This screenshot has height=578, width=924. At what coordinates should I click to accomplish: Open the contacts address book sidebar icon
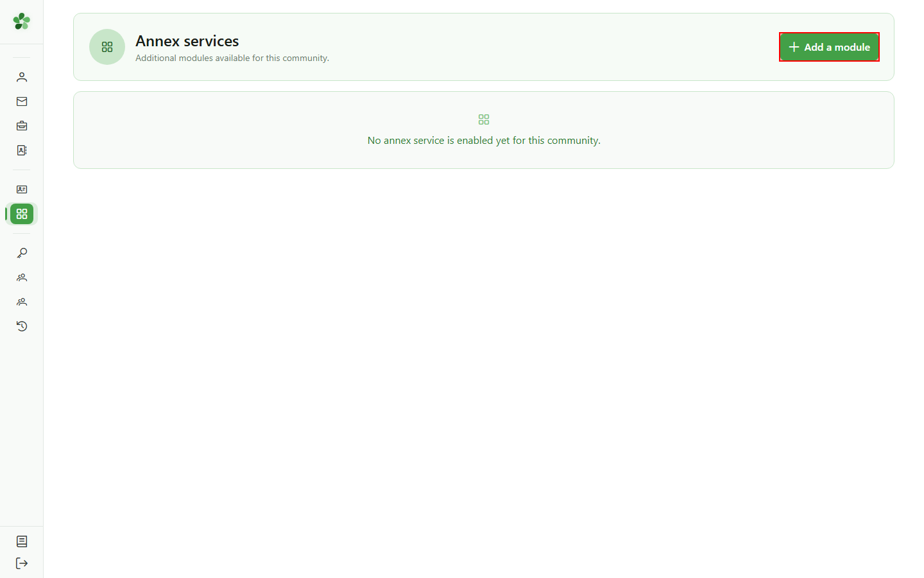22,150
